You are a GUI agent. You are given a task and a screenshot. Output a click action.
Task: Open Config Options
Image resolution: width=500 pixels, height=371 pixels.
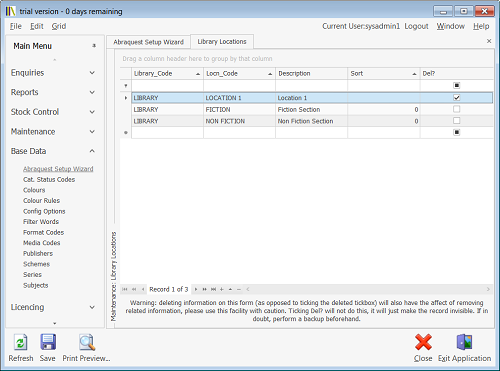click(44, 211)
